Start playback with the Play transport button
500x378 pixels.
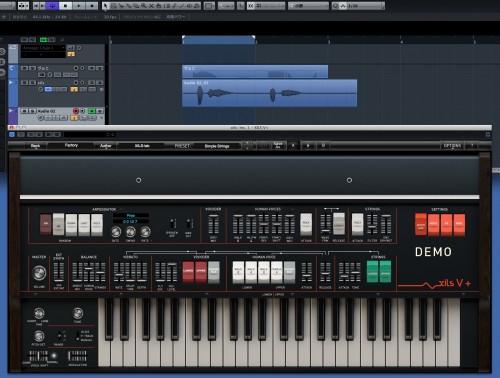click(x=79, y=6)
